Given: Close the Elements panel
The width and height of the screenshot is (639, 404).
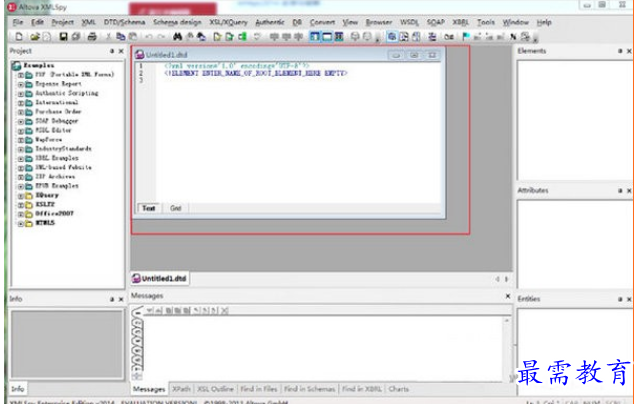Looking at the screenshot, I should [629, 51].
